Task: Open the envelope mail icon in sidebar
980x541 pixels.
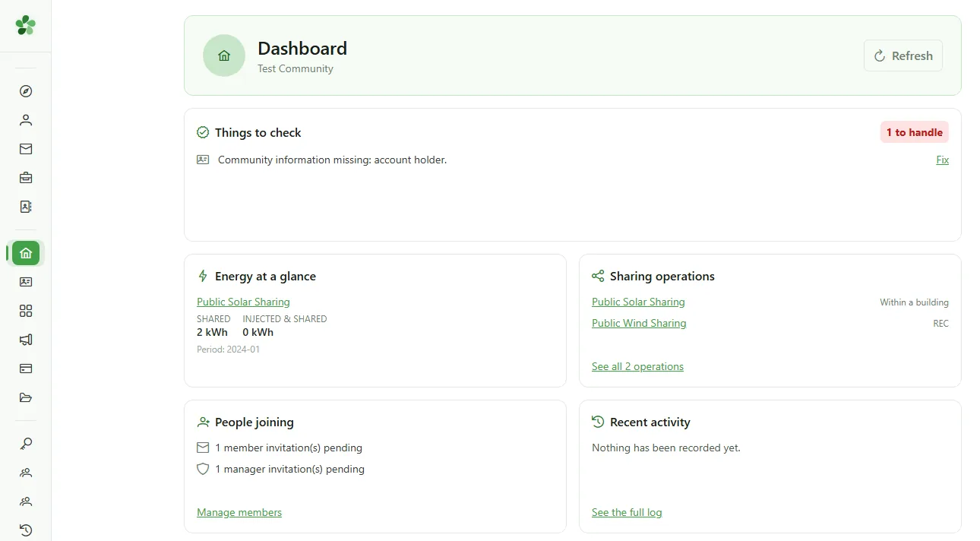Action: (26, 149)
